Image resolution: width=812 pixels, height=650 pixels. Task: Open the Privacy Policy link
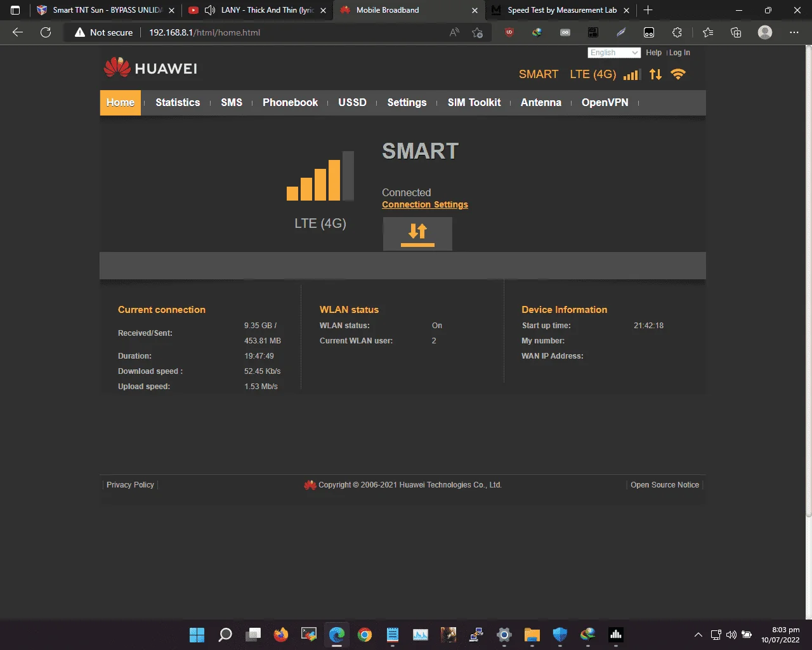click(x=130, y=485)
